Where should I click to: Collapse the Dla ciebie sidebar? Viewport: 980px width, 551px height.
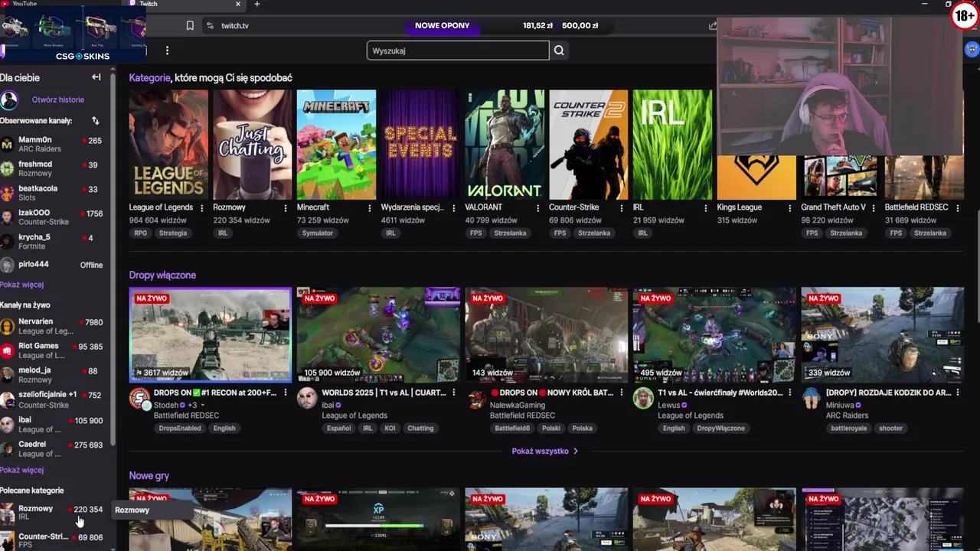tap(96, 77)
